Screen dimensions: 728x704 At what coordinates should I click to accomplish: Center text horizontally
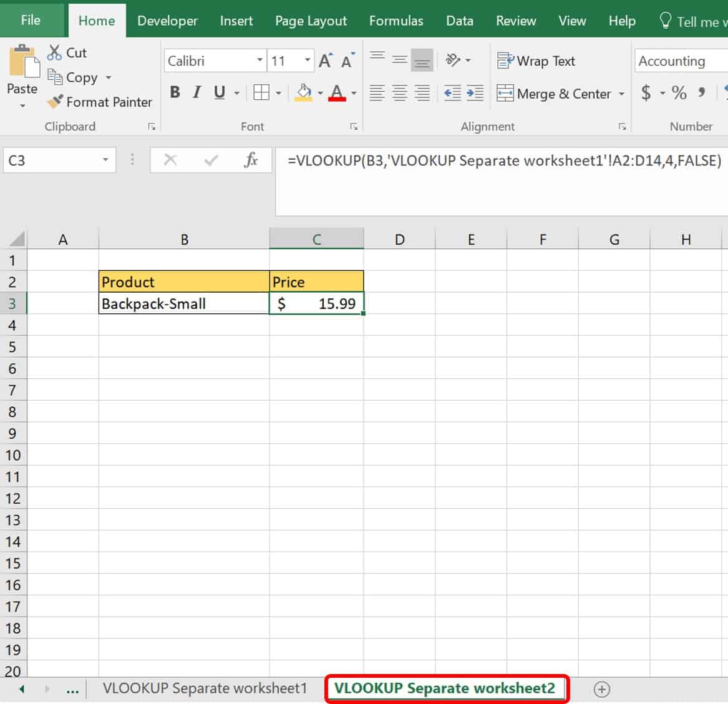(x=399, y=93)
